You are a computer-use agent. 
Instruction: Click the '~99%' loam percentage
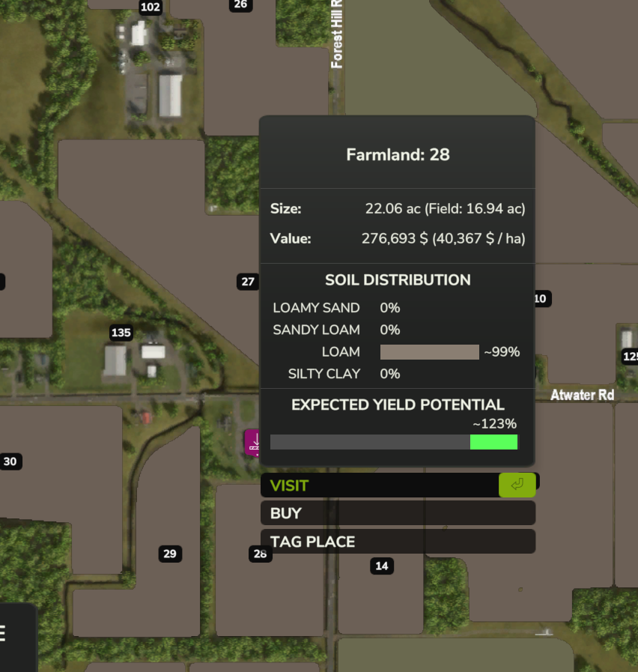[x=502, y=352]
